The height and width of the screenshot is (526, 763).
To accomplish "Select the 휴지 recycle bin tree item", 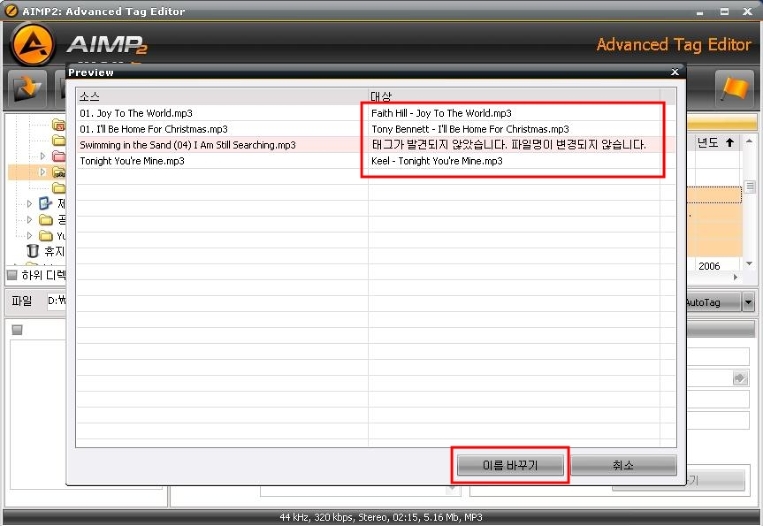I will (47, 251).
